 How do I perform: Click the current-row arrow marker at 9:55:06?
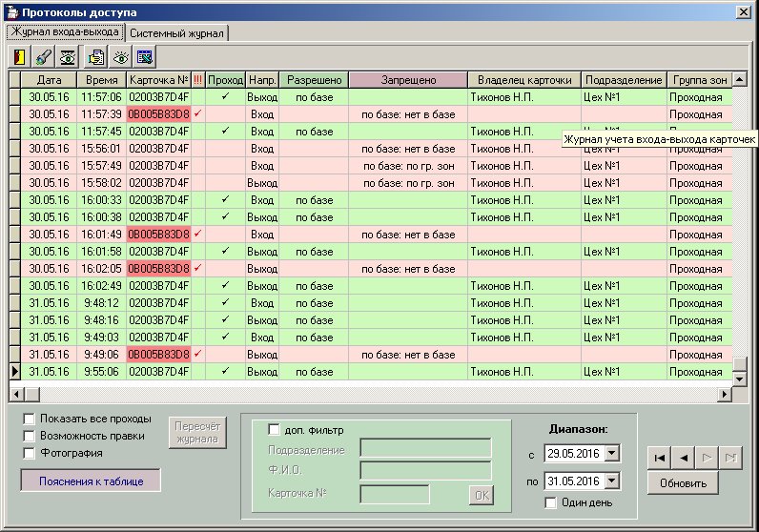coord(14,371)
